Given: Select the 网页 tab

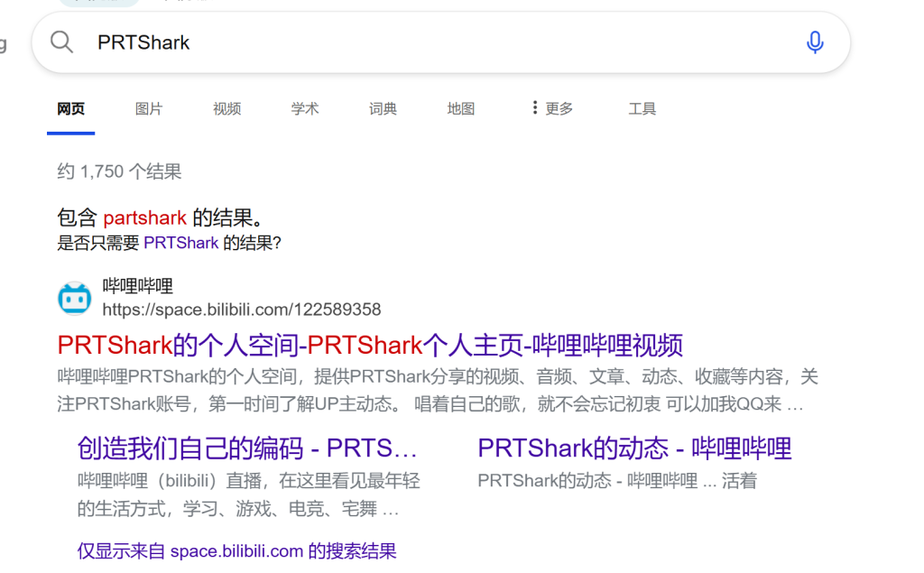Looking at the screenshot, I should pos(70,108).
